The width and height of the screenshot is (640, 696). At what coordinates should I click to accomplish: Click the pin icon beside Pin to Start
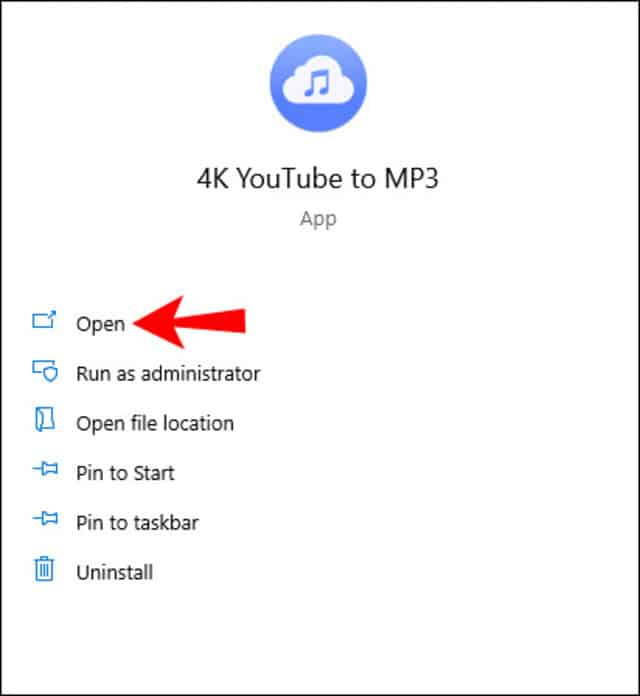[x=45, y=469]
